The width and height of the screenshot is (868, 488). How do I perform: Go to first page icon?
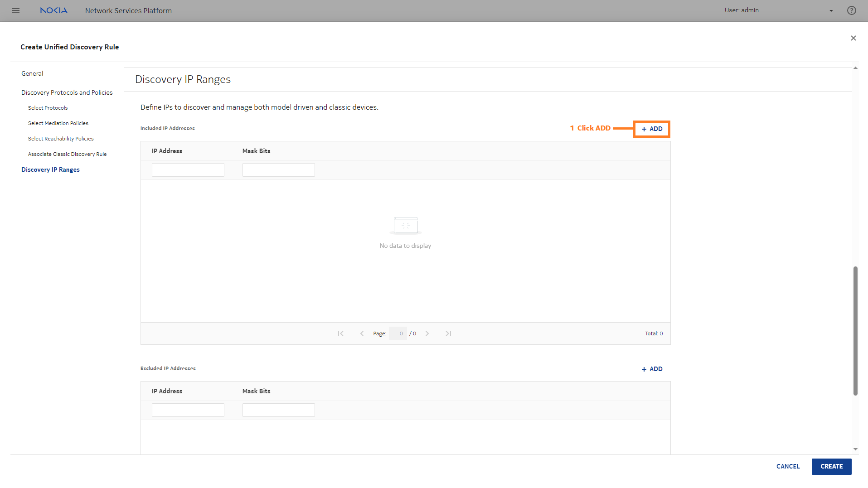pos(340,333)
